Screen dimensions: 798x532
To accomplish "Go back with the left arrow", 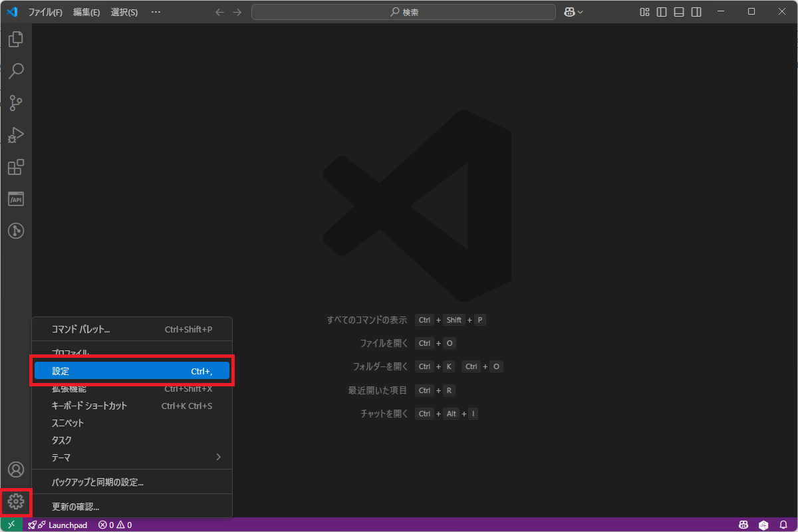I will coord(220,12).
